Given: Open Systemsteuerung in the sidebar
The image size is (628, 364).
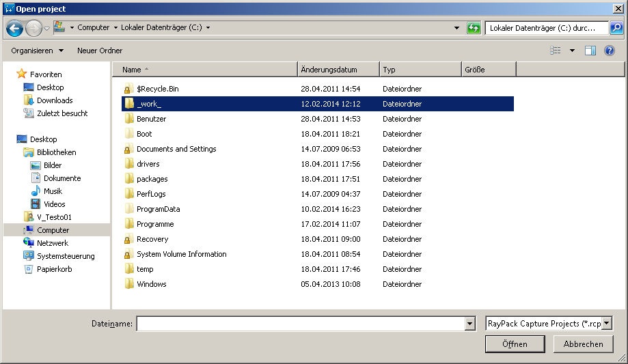Looking at the screenshot, I should [66, 256].
